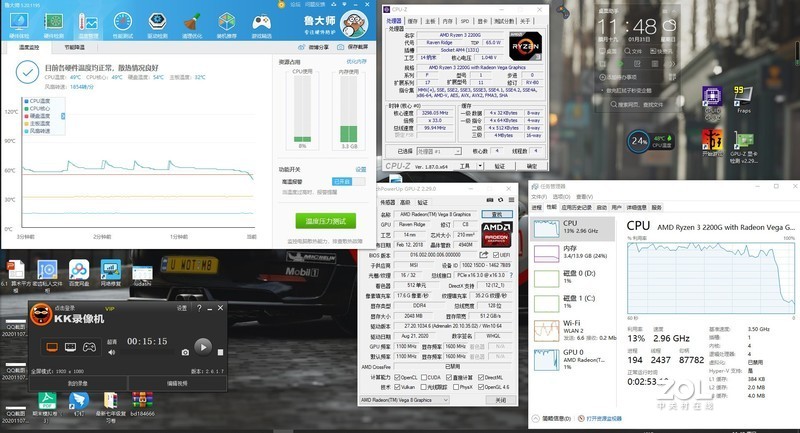This screenshot has height=433, width=800.
Task: Click GPU-Z refresh icon
Action: click(x=501, y=200)
